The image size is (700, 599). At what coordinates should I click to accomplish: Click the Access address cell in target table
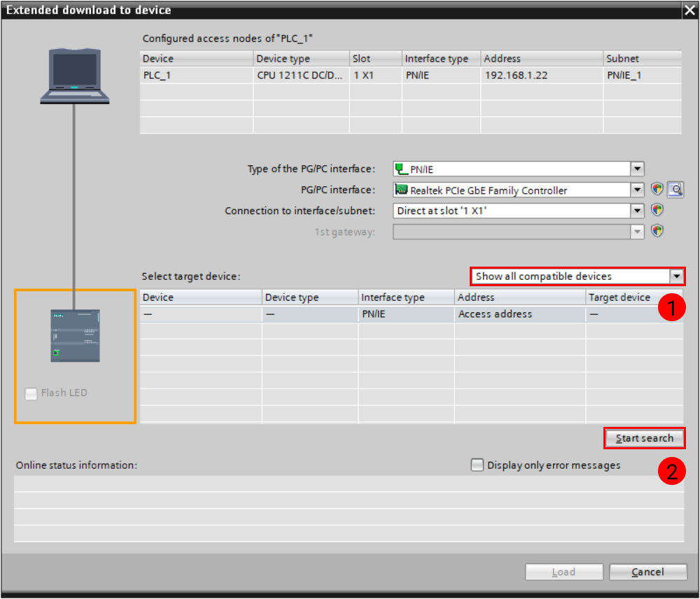pyautogui.click(x=520, y=313)
